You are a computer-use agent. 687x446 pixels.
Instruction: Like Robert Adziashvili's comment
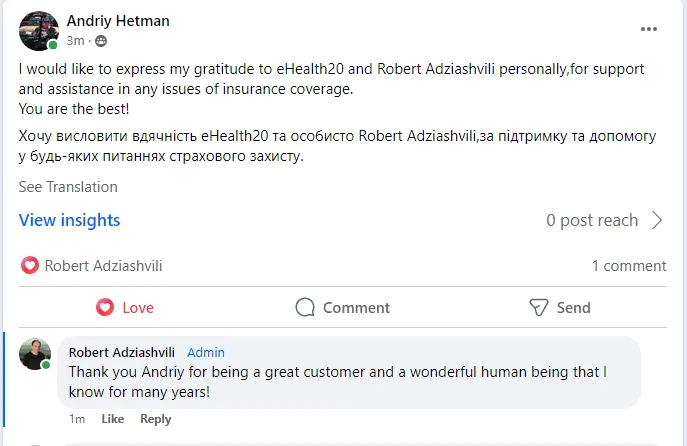point(113,419)
